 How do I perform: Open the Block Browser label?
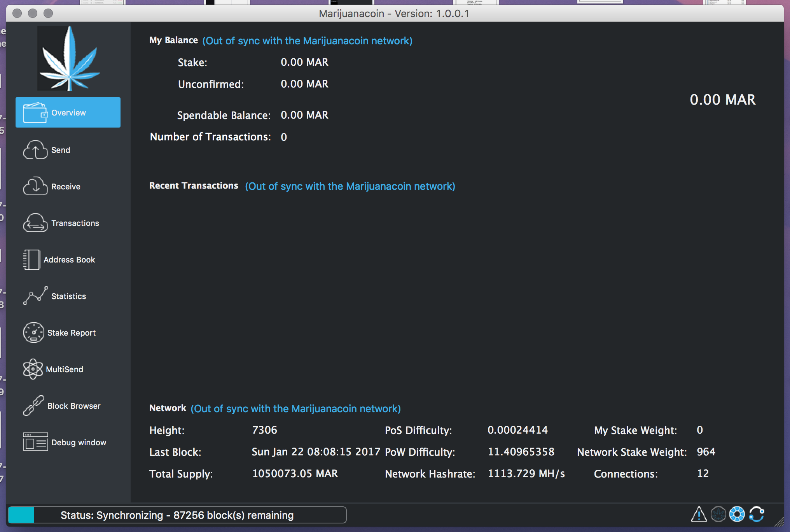coord(74,406)
